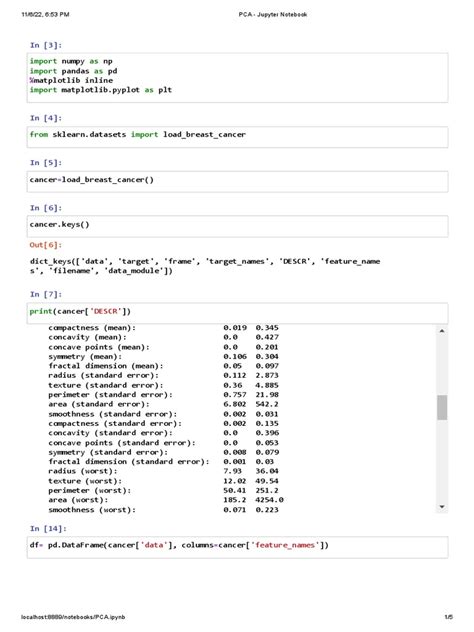Click 'import matplotlib.pyplot as plt' line

click(x=101, y=90)
